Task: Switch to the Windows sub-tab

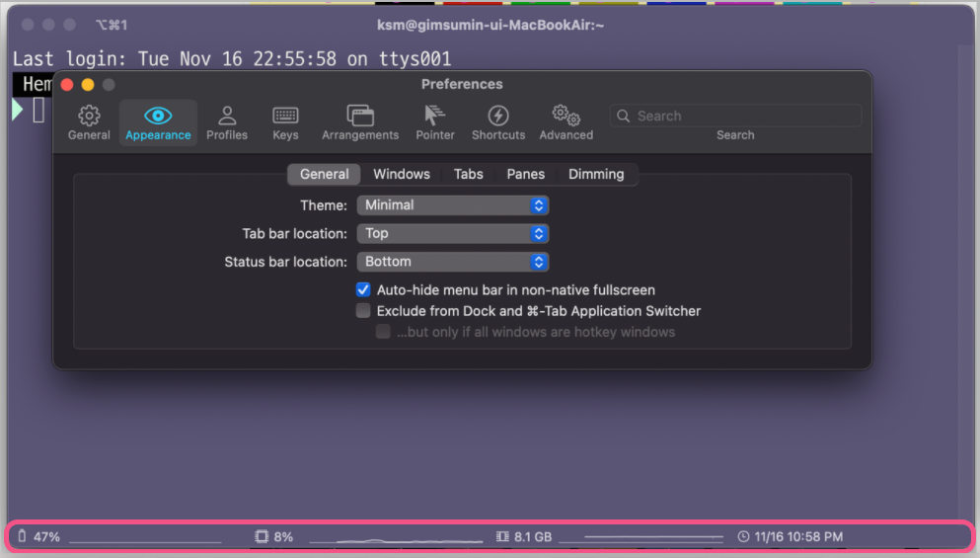Action: point(402,174)
